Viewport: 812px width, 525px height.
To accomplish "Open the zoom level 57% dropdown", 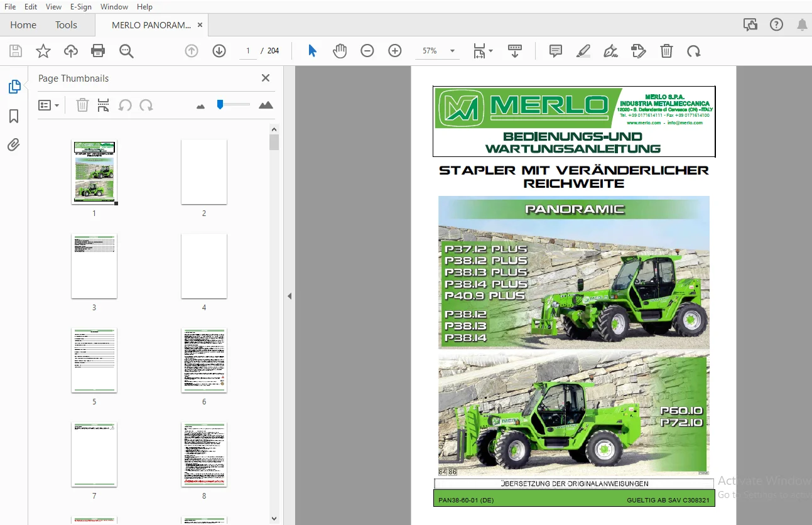I will pyautogui.click(x=438, y=51).
